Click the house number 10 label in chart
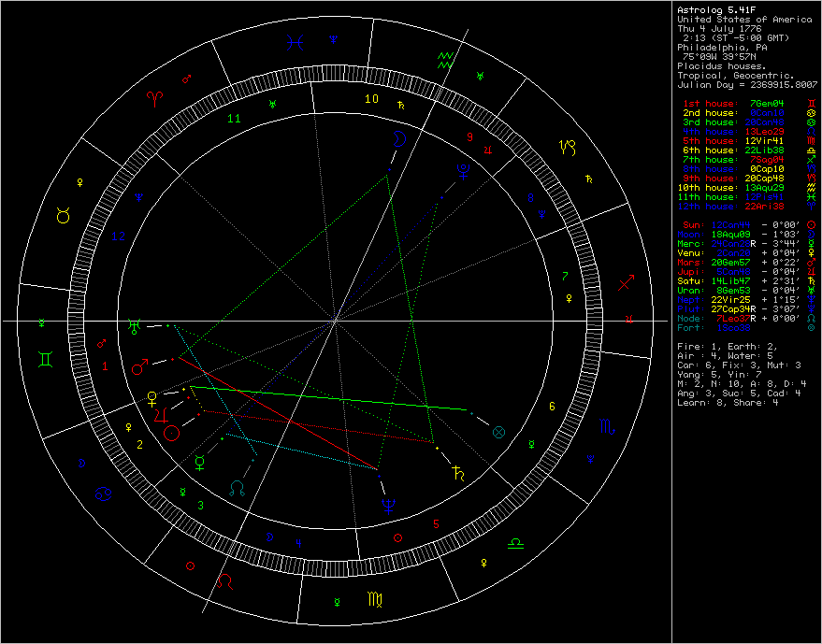 coord(371,99)
